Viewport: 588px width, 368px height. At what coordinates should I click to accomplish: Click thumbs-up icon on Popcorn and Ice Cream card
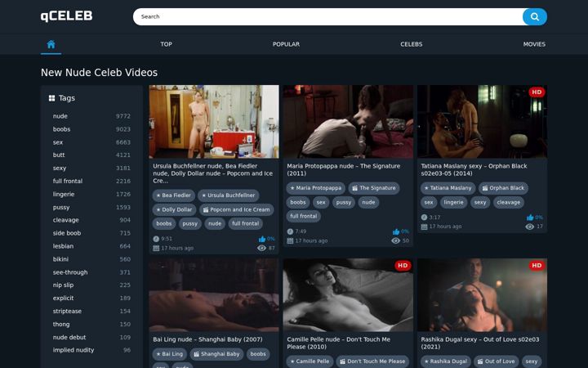click(x=262, y=239)
